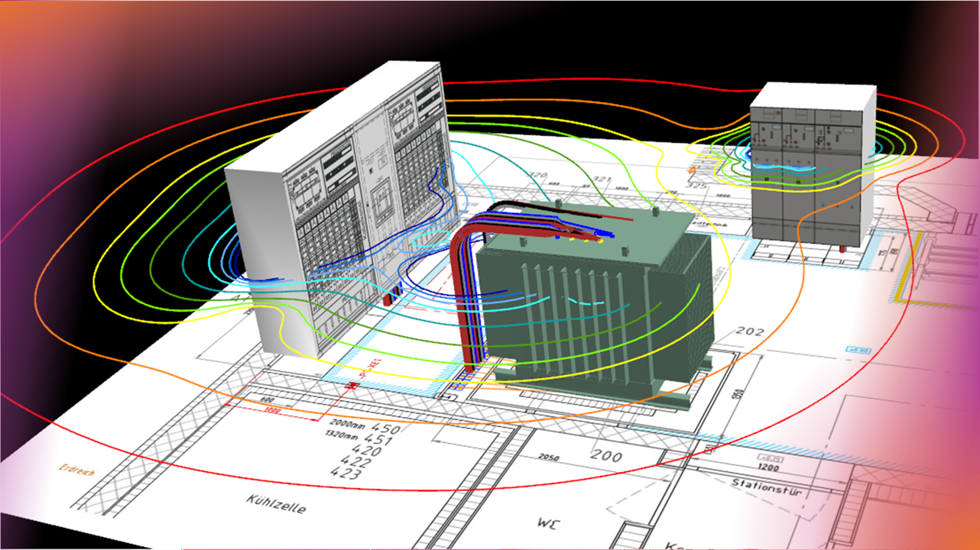
Task: Click the '423' number in annotation list
Action: click(x=346, y=473)
